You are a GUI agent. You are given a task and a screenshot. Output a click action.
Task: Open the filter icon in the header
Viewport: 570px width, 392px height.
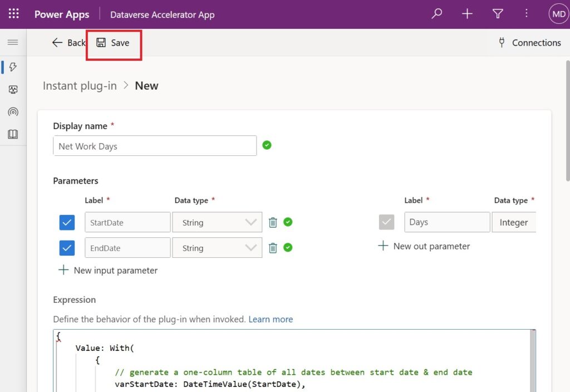point(498,14)
